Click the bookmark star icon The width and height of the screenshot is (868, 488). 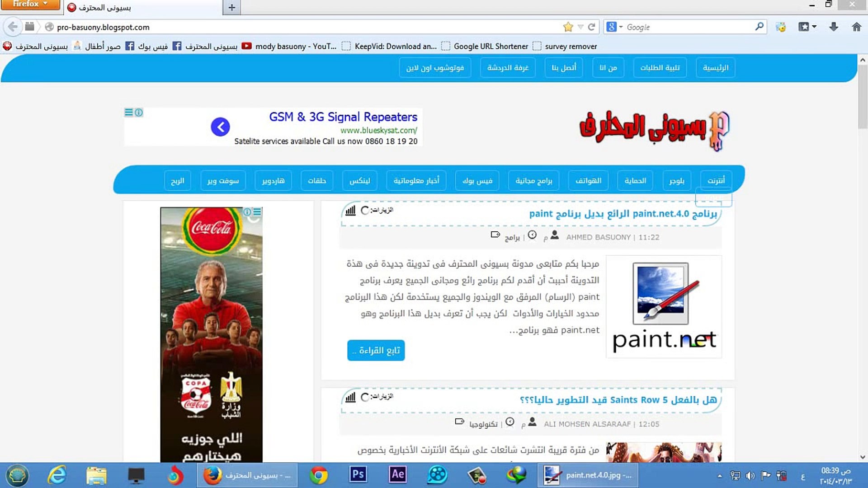[568, 27]
